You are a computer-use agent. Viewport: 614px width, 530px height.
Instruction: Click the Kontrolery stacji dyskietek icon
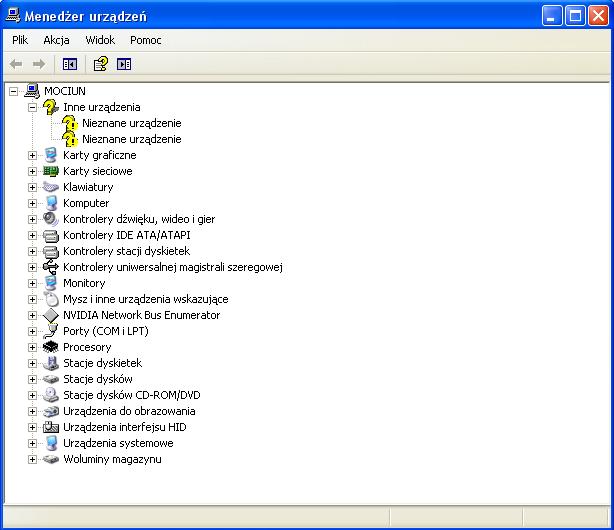(x=51, y=251)
